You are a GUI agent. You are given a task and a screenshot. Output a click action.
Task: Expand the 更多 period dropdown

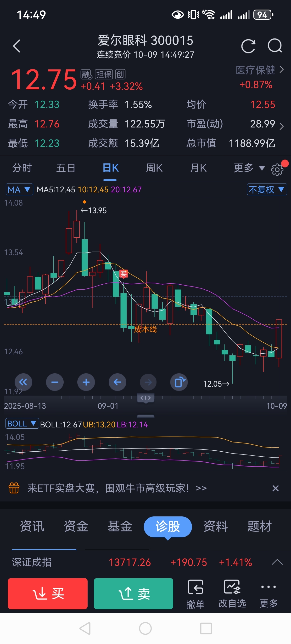click(249, 168)
